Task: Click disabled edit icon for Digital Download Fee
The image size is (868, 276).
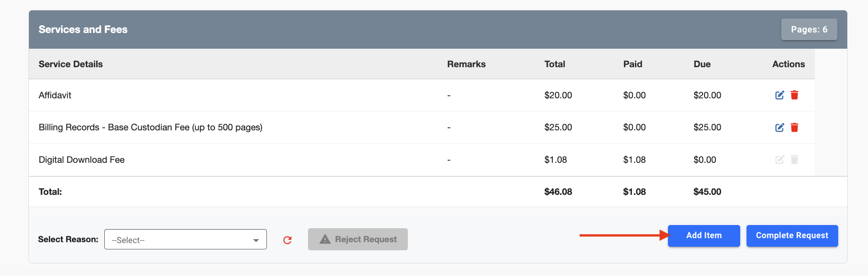Action: point(779,160)
